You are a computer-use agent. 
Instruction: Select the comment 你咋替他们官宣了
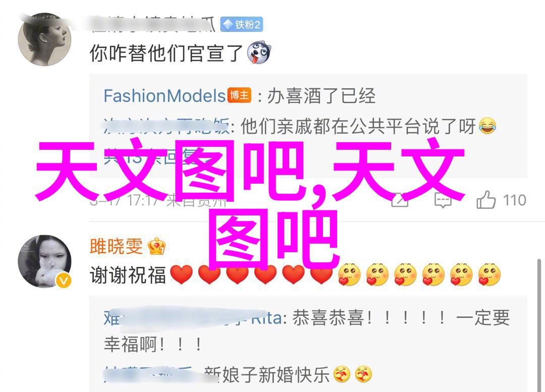pos(166,53)
